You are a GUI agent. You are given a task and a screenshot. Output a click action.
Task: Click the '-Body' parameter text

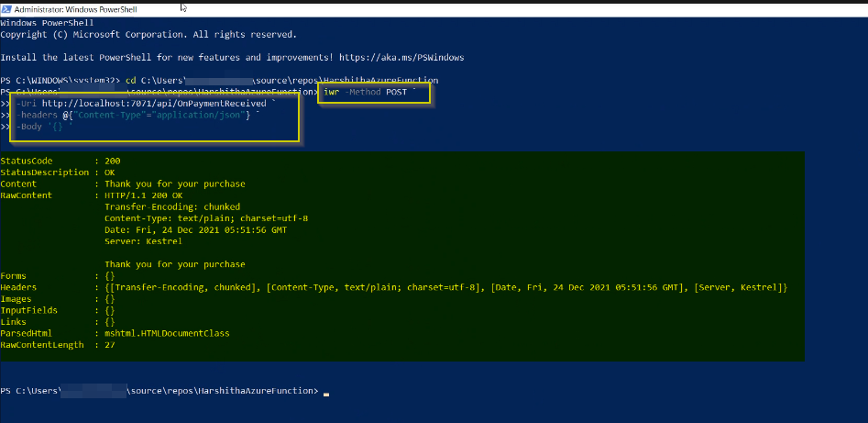(28, 127)
